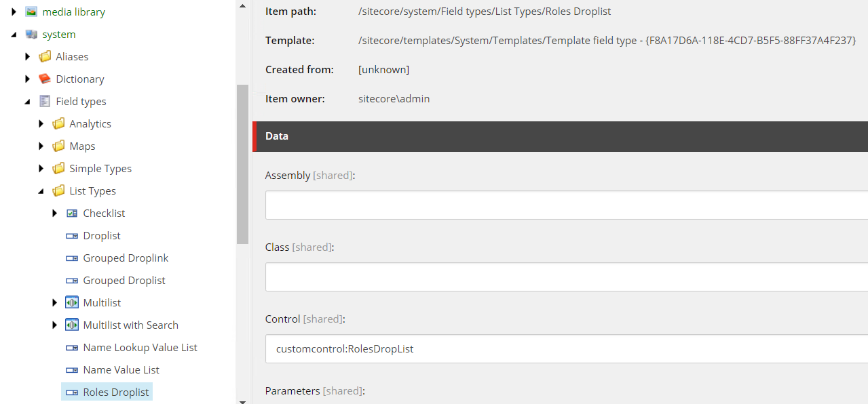Select Name Lookup Value List item
This screenshot has height=404, width=868.
coord(140,347)
